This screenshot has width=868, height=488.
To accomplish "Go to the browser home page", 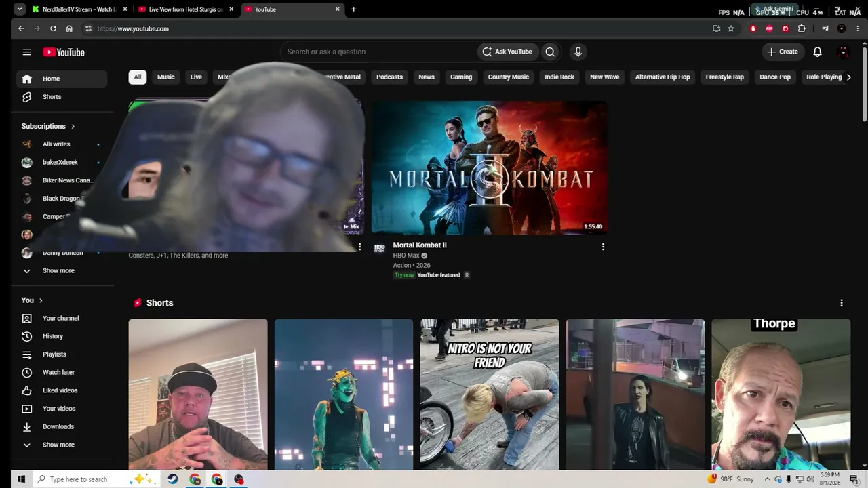I will [x=69, y=28].
